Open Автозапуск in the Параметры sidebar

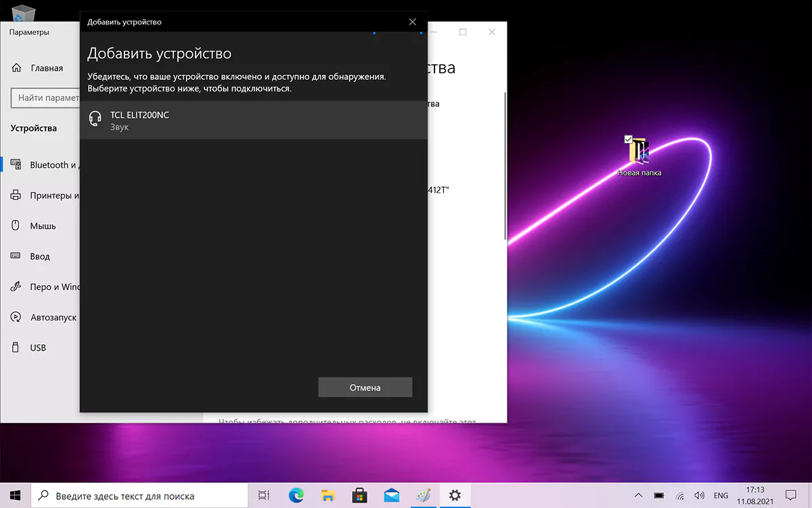45,317
